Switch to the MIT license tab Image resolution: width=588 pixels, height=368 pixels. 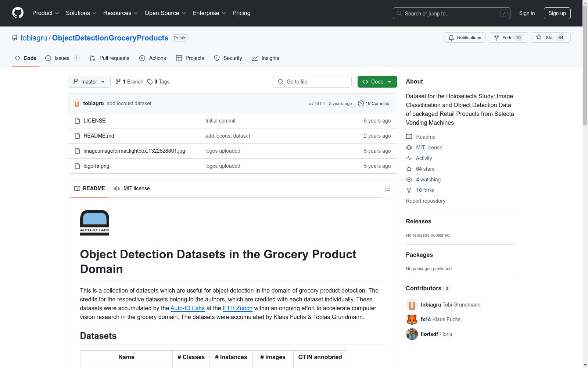click(x=132, y=188)
